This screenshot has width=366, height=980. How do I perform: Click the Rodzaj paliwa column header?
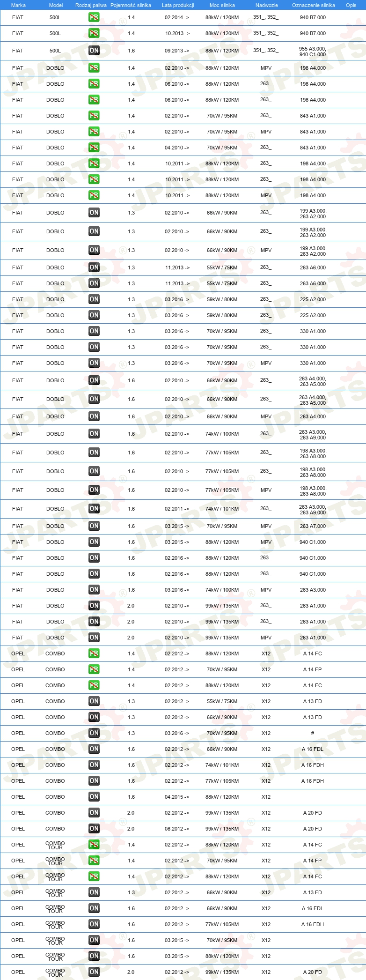[91, 5]
